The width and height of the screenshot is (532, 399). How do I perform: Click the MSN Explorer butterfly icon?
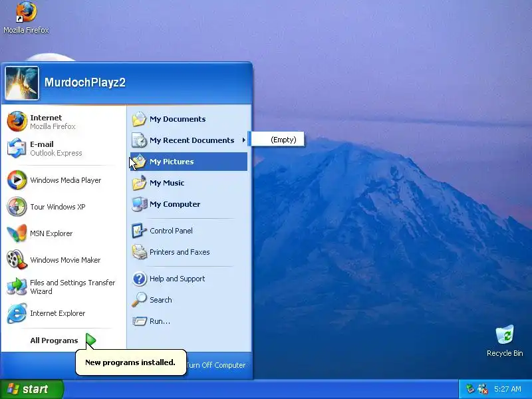17,233
